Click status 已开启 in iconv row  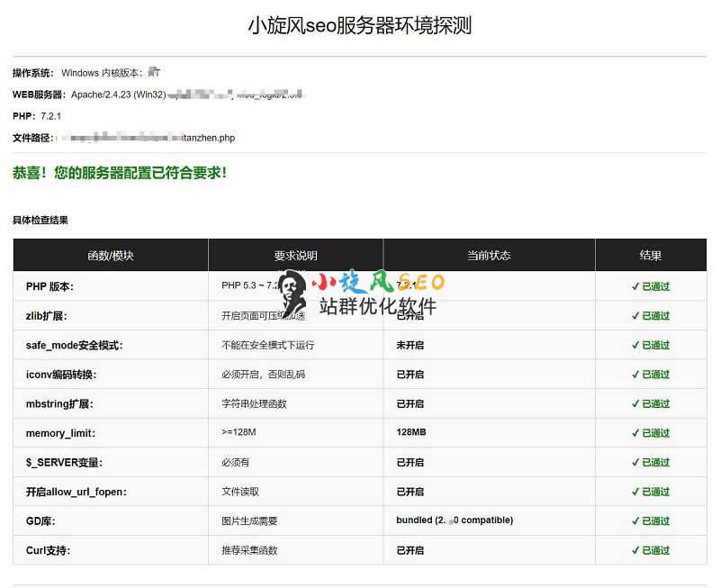(x=410, y=375)
